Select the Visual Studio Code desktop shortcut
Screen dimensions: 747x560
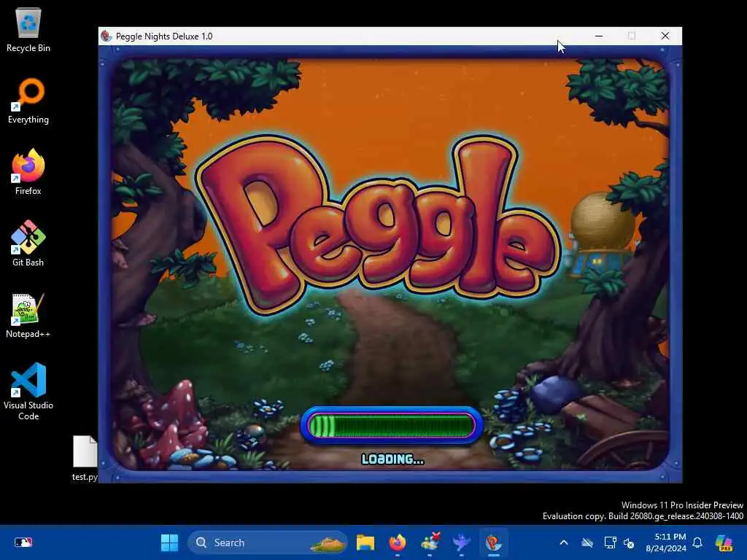[x=28, y=392]
